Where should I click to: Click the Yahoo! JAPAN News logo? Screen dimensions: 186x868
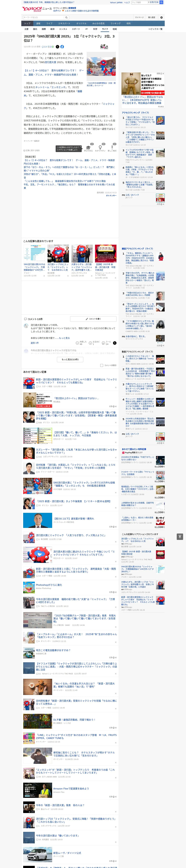coord(37,9)
